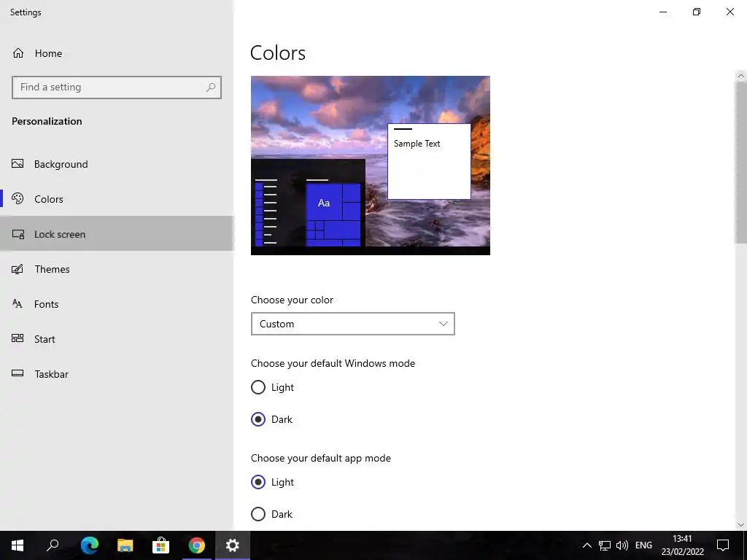
Task: Restore down the Settings window
Action: pyautogui.click(x=697, y=12)
